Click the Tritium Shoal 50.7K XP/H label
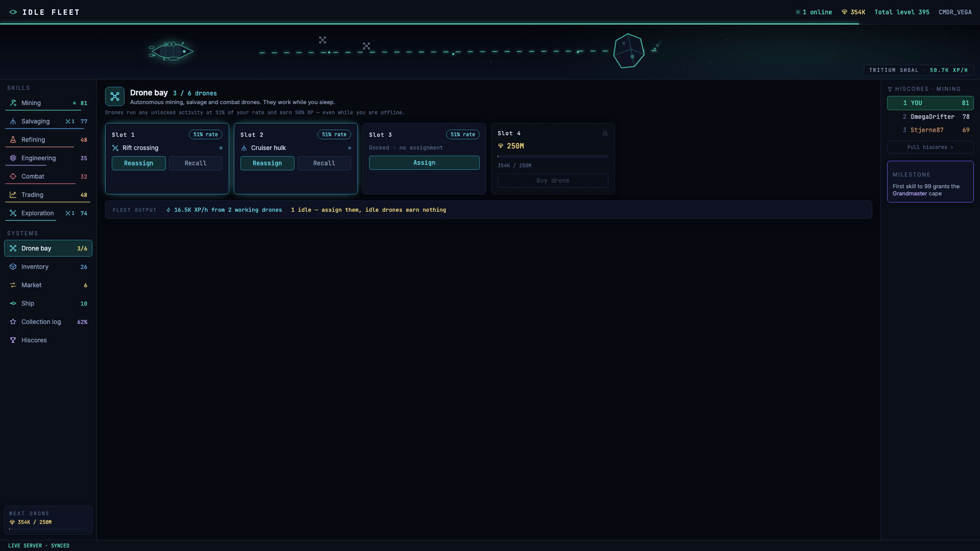The image size is (980, 551). [x=918, y=70]
